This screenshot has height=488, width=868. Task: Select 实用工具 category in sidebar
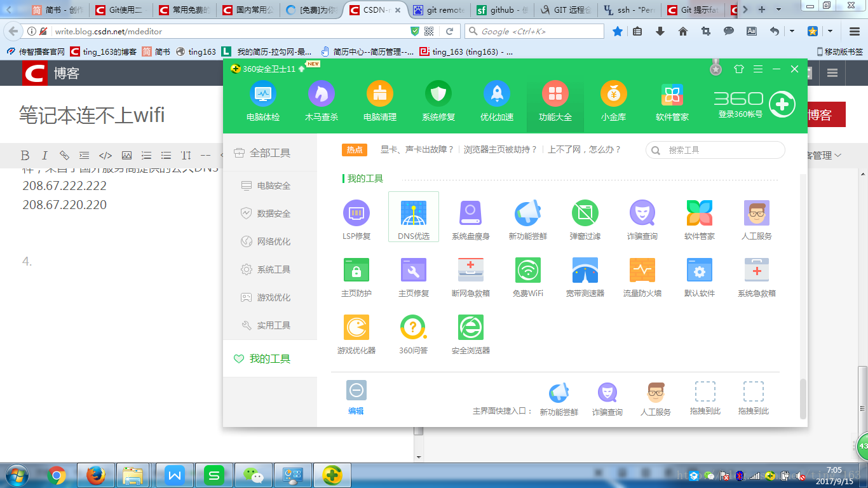click(x=270, y=325)
